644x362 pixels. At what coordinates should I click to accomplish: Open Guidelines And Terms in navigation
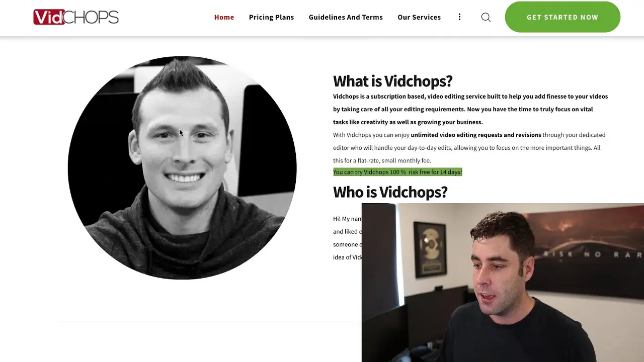click(346, 17)
